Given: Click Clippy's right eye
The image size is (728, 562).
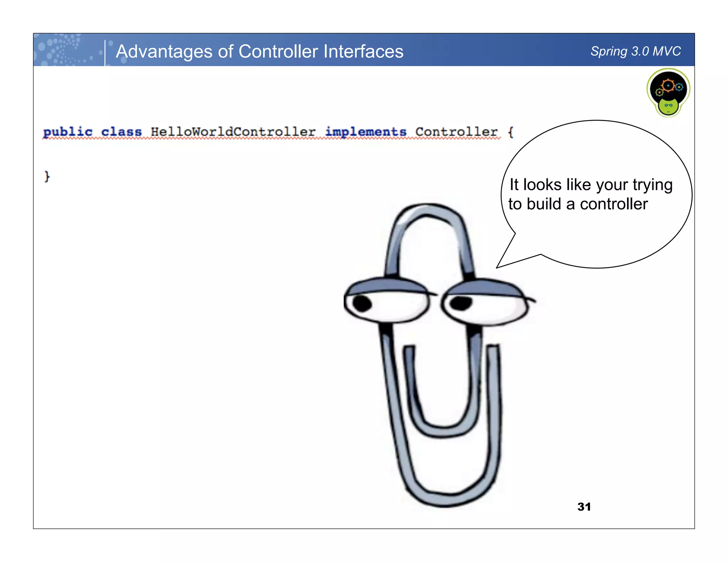Looking at the screenshot, I should [x=485, y=303].
